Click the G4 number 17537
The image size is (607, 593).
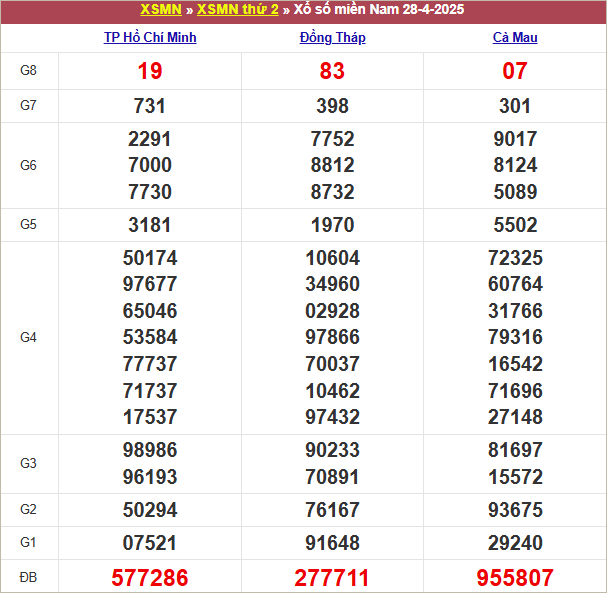click(x=150, y=417)
